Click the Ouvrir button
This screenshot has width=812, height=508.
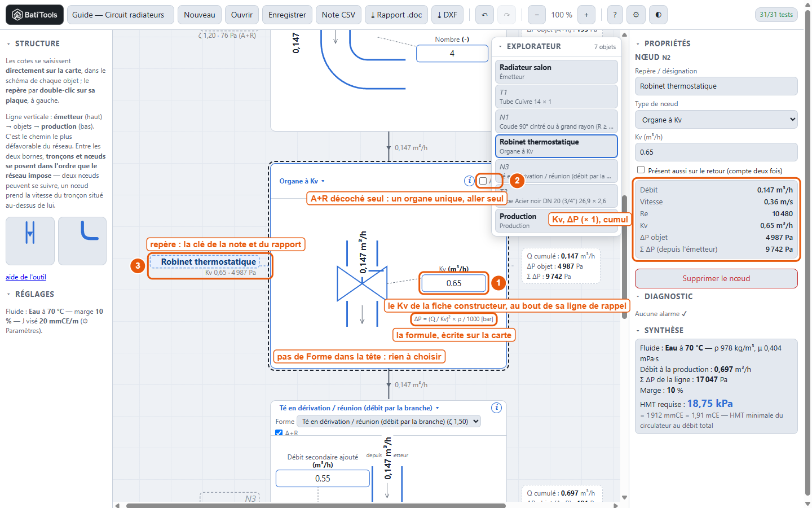(x=242, y=15)
